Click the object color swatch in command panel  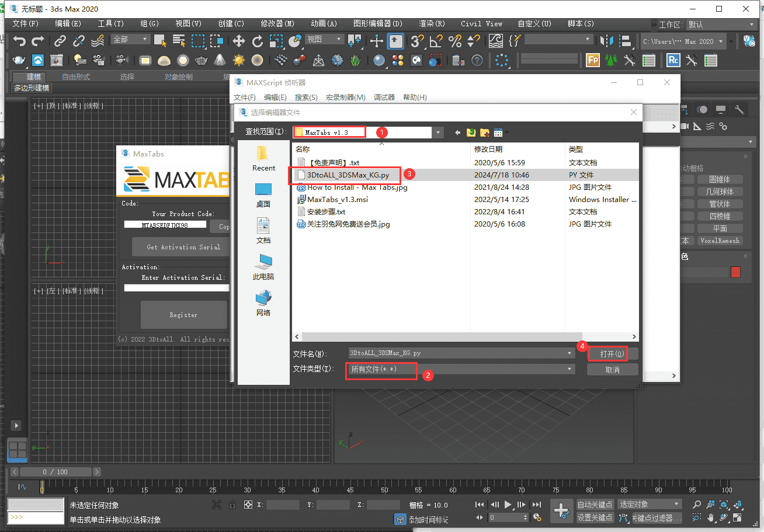coord(735,272)
